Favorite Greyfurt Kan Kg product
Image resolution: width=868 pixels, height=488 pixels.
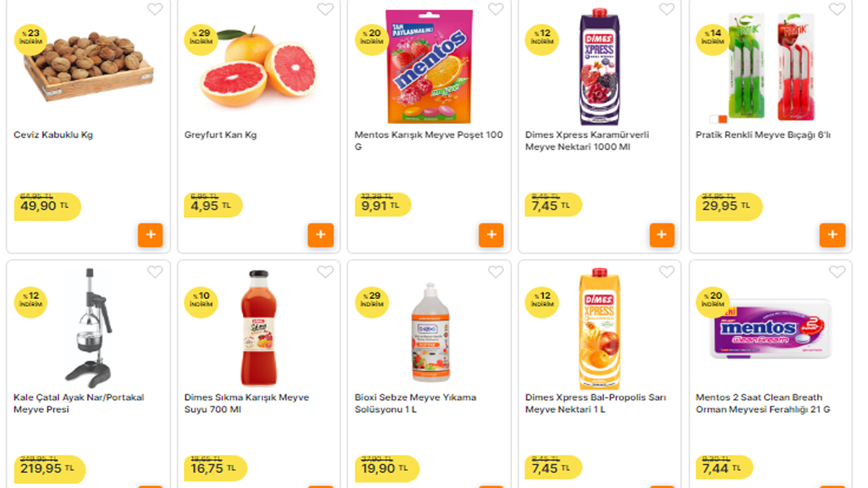point(325,9)
